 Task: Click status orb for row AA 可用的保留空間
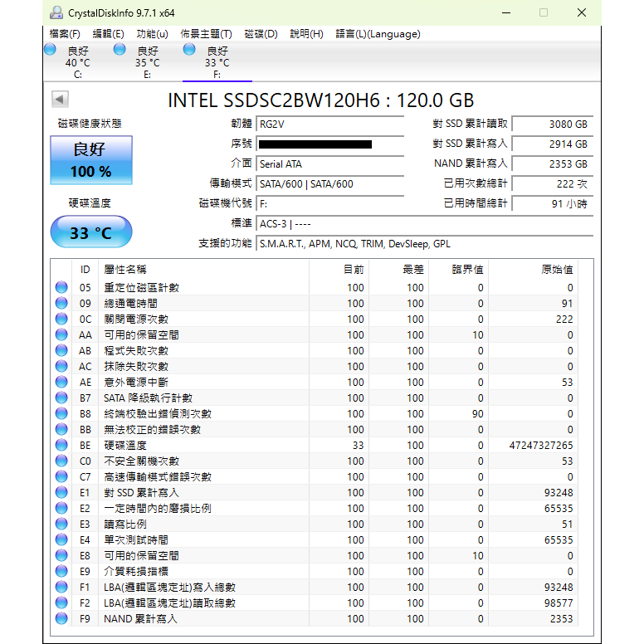pyautogui.click(x=61, y=334)
